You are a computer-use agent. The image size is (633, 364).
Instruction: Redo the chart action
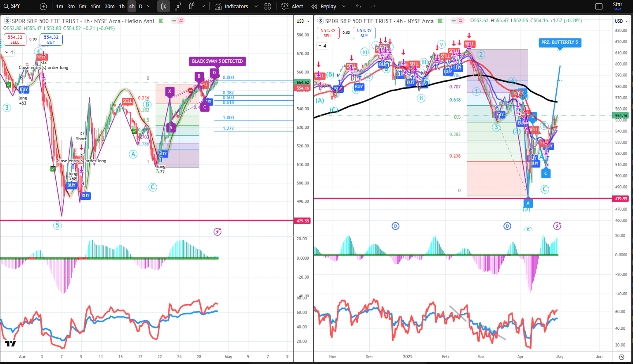point(373,6)
